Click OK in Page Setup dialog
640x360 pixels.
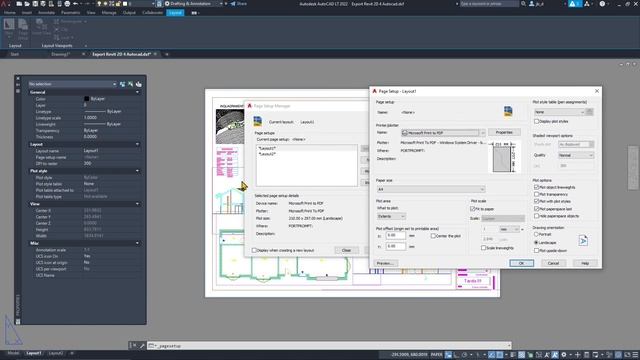[x=521, y=263]
